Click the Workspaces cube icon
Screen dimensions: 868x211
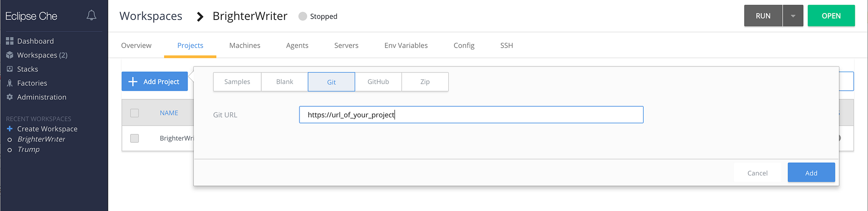pos(10,55)
